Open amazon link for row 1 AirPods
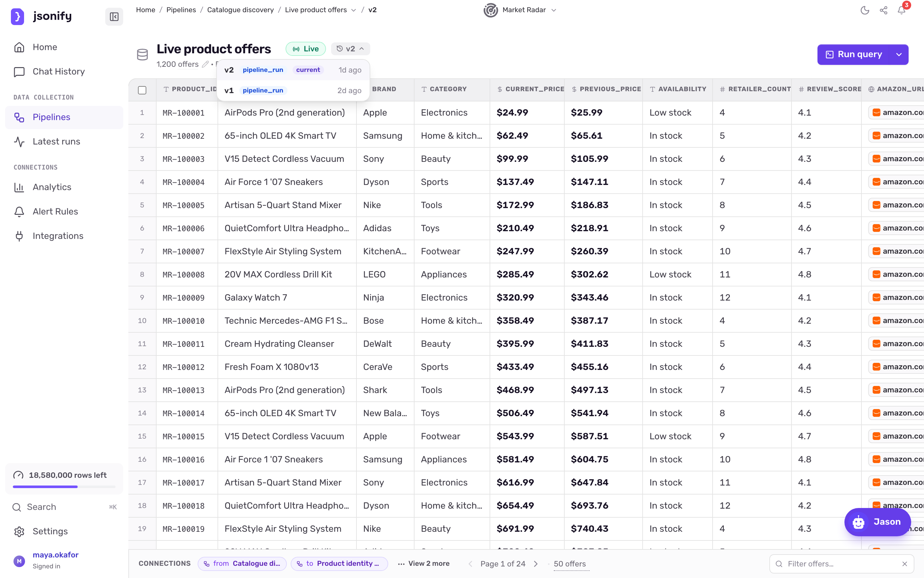The width and height of the screenshot is (924, 578). click(x=896, y=112)
